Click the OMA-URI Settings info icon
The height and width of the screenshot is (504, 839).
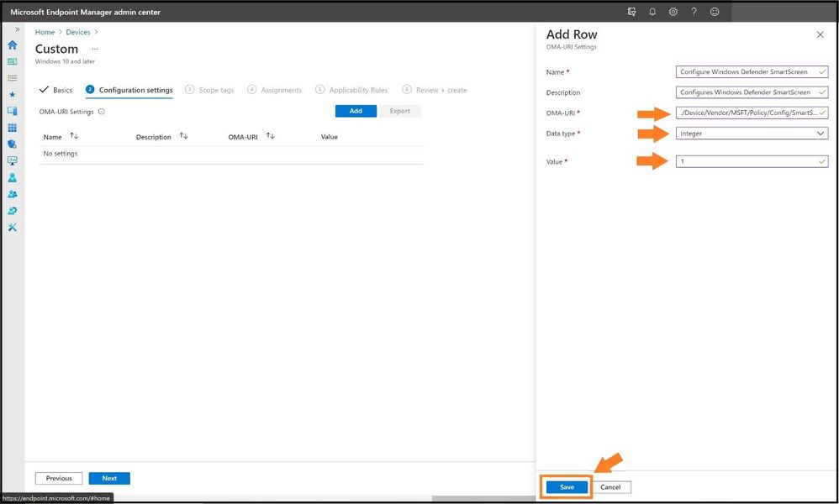pos(102,112)
